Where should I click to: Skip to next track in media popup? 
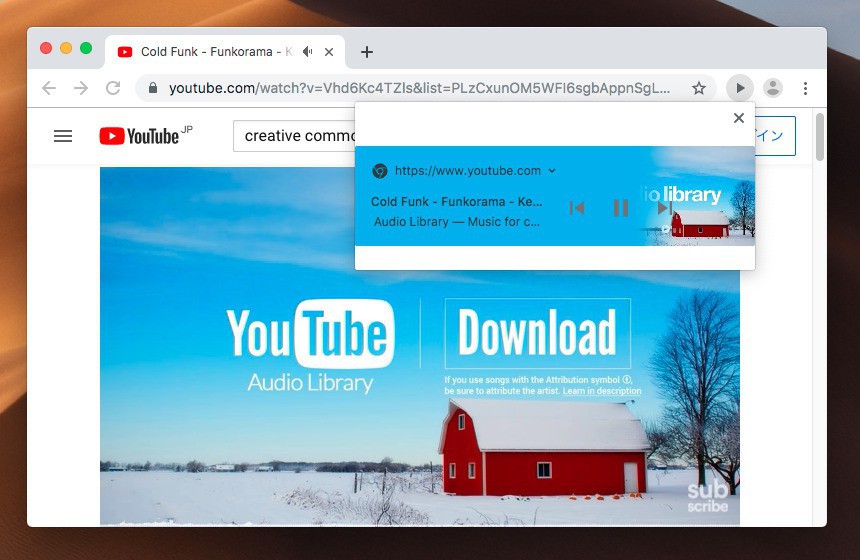coord(664,208)
